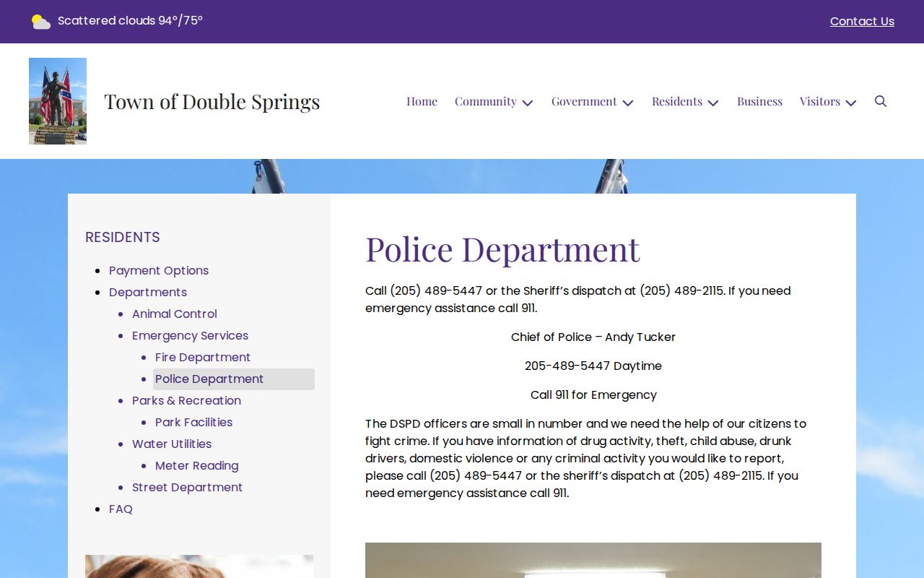Viewport: 924px width, 578px height.
Task: Open Payment Options in sidebar
Action: pyautogui.click(x=159, y=270)
